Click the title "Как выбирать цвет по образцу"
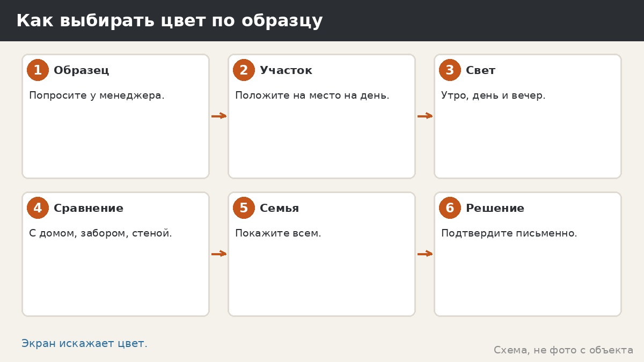Viewport: 644px width, 362px height. [x=170, y=21]
